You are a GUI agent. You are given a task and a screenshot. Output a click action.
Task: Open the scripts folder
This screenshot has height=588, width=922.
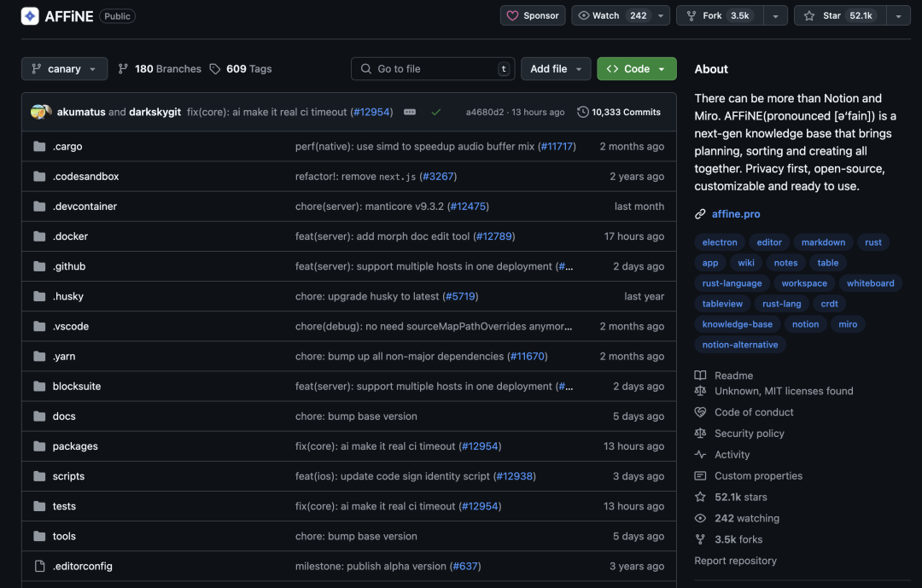tap(68, 476)
